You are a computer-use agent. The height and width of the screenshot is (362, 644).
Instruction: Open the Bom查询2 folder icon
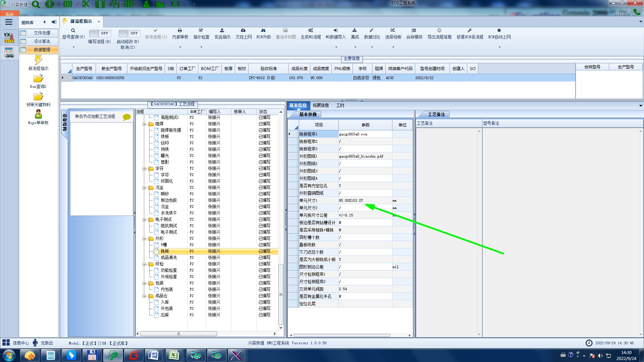pos(38,79)
